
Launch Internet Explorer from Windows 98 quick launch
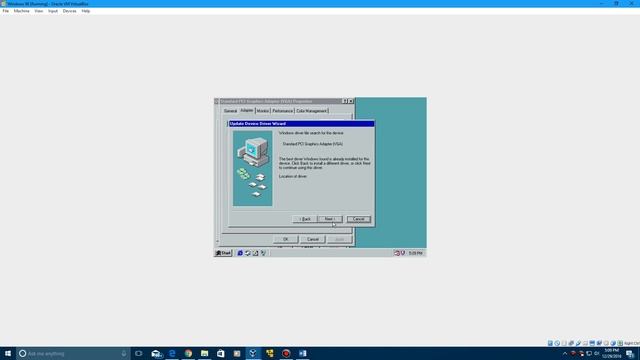pyautogui.click(x=240, y=253)
